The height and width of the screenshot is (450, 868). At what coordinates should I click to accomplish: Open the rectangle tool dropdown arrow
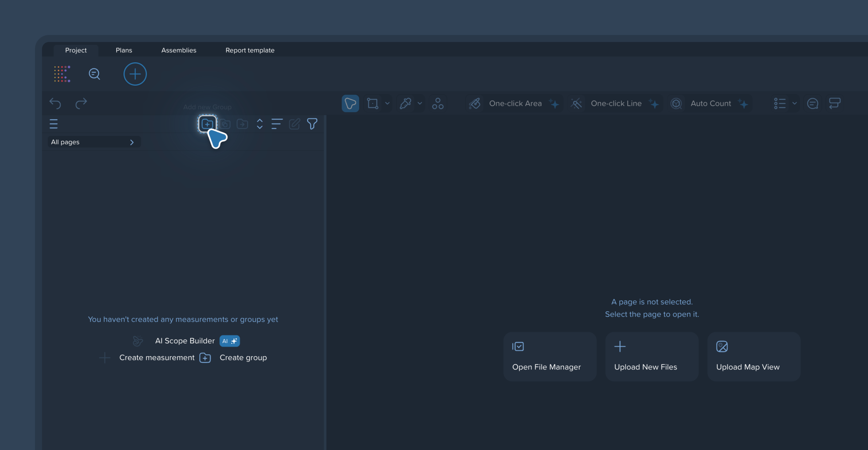tap(387, 103)
